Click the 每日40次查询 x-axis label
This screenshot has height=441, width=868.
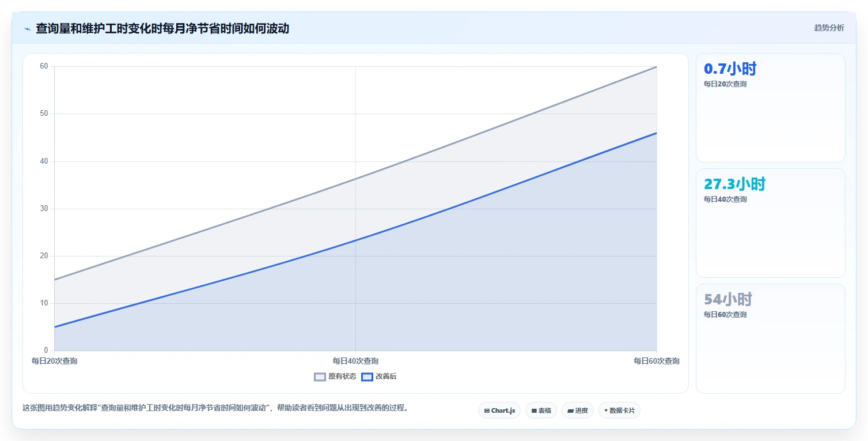click(x=355, y=361)
